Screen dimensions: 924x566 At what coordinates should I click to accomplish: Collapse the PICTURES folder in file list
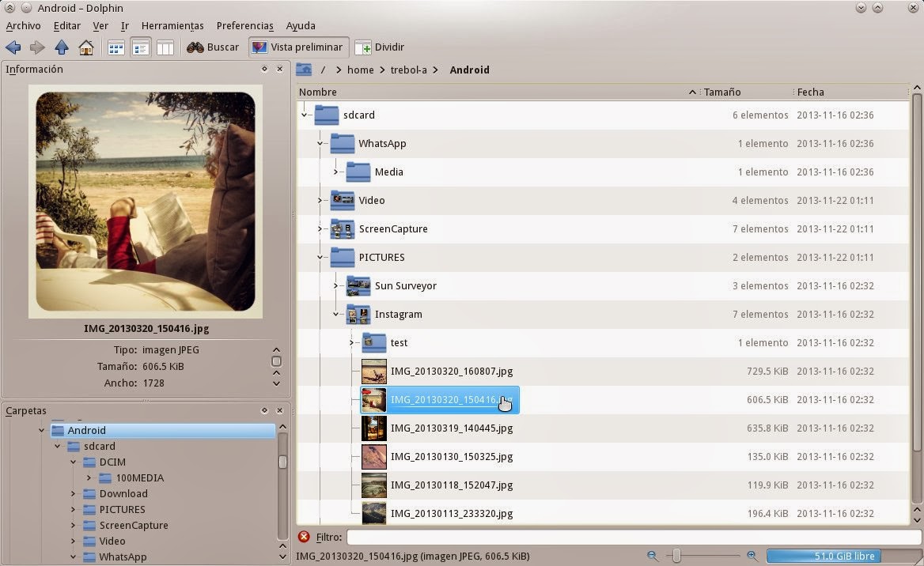[x=320, y=258]
